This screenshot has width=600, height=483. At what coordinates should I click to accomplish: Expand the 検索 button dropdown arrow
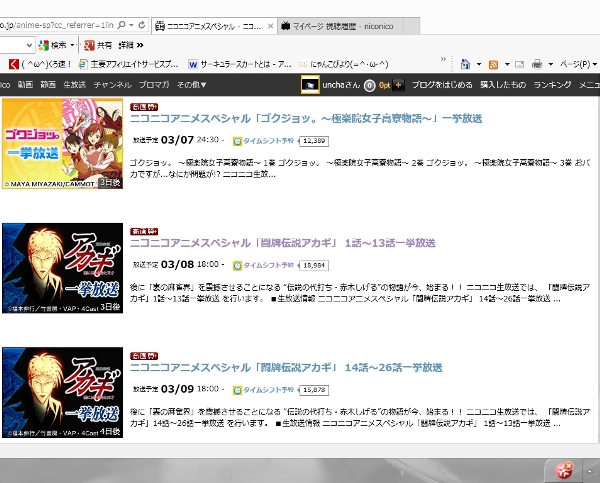pos(72,46)
